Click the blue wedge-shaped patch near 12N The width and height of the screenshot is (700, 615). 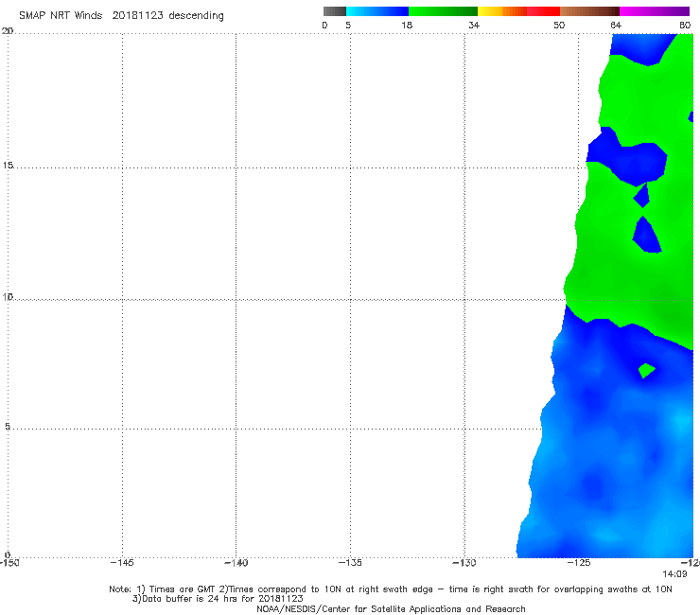[646, 236]
